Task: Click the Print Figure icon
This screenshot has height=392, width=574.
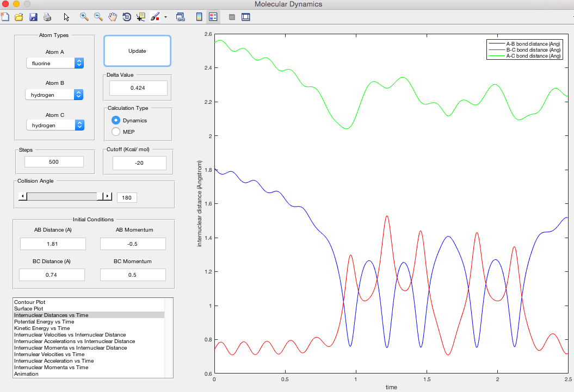Action: (47, 17)
